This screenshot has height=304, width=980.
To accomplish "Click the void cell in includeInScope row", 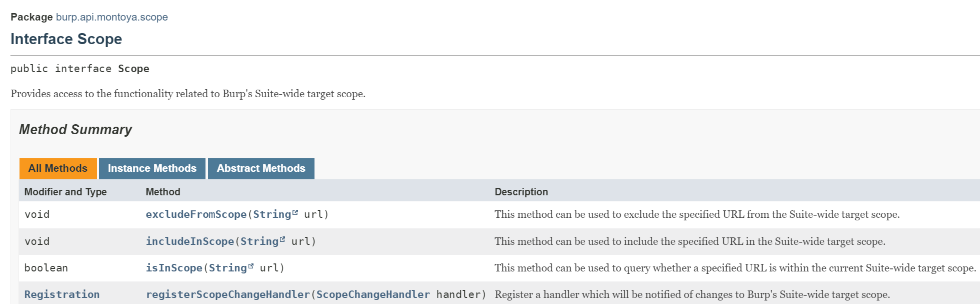I will (37, 241).
